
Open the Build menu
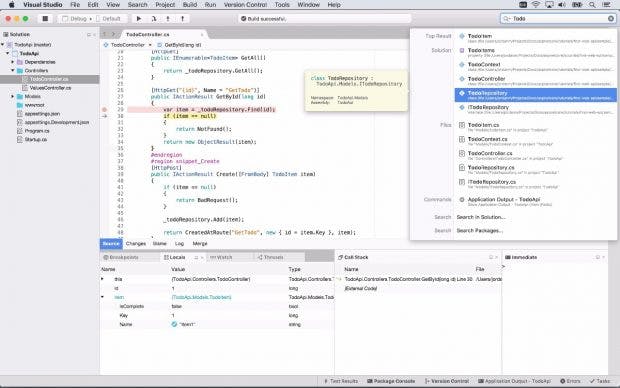pyautogui.click(x=190, y=5)
